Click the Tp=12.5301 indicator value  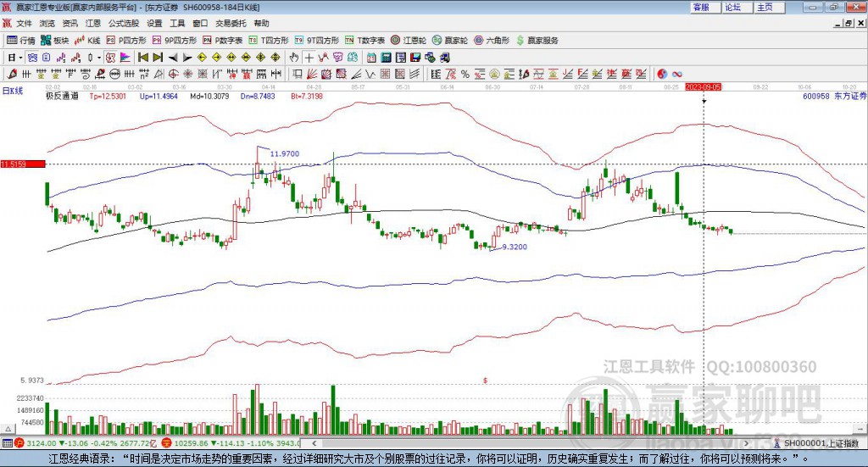[x=108, y=97]
